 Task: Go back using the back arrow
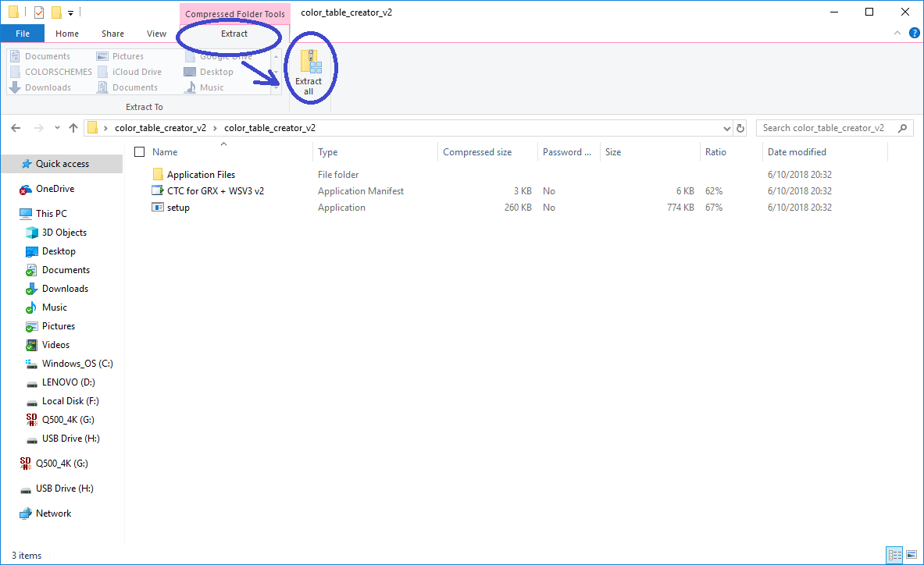[x=16, y=128]
